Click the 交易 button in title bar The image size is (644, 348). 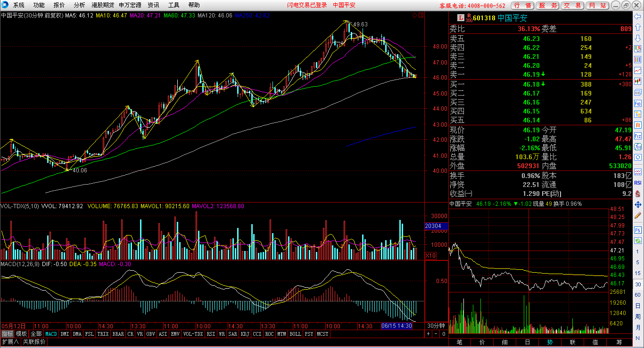coord(573,5)
